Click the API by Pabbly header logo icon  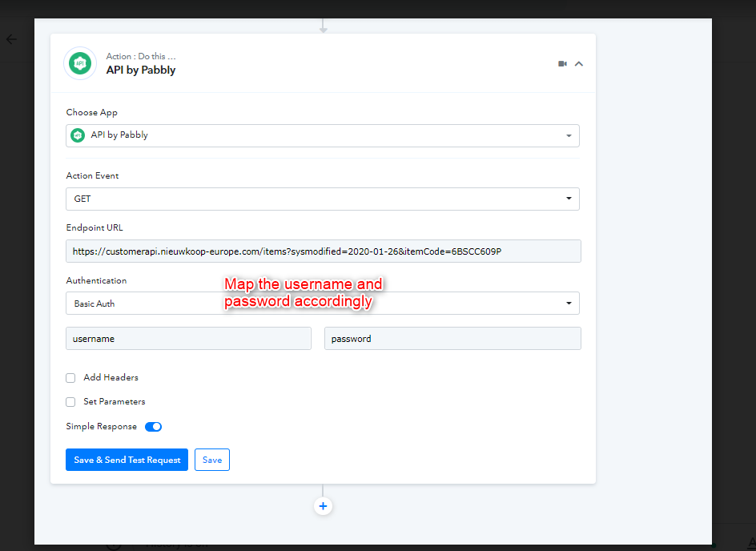(80, 63)
